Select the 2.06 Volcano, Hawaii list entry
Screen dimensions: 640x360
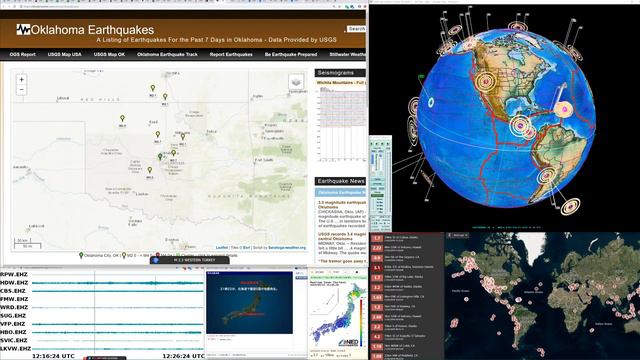pos(407,317)
